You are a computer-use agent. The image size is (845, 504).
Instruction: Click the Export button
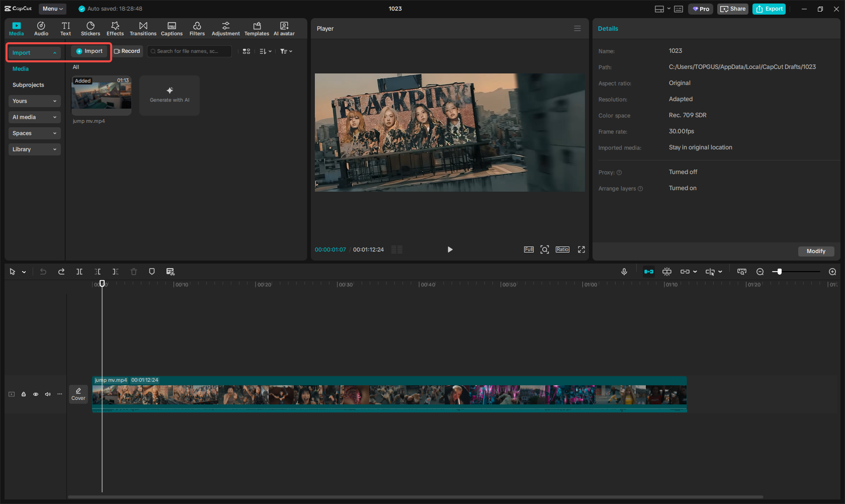point(769,9)
